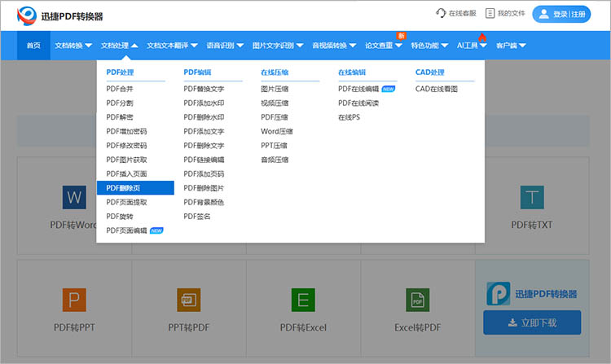
Task: Open 在线客服 headset icon
Action: (x=441, y=14)
